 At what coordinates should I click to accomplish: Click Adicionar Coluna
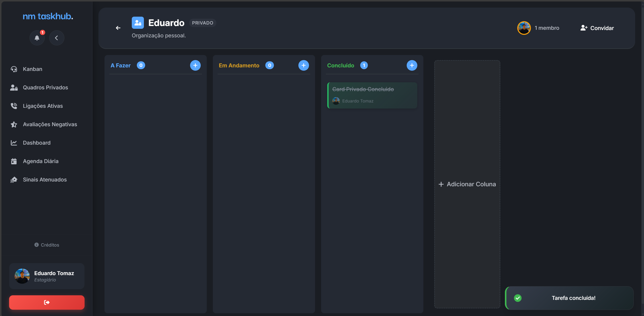pos(467,184)
